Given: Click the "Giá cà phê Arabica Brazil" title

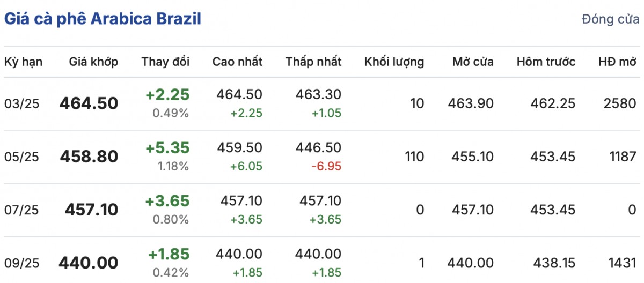Looking at the screenshot, I should [103, 19].
